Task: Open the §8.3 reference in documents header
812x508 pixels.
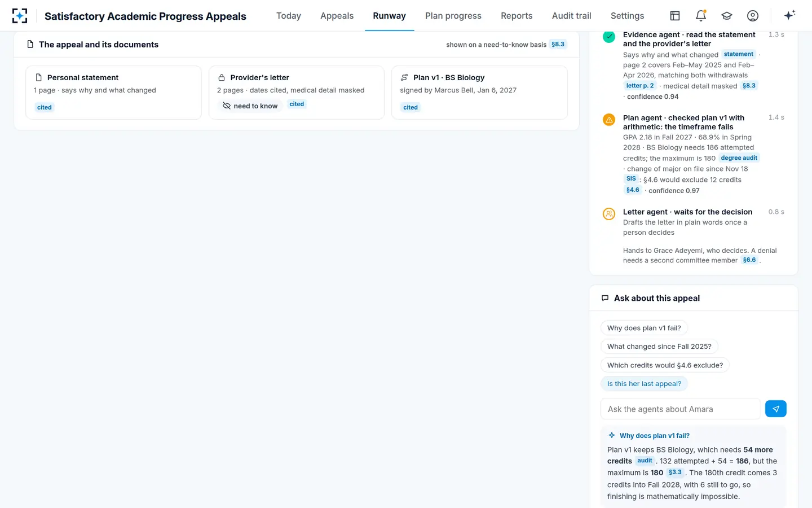Action: point(558,44)
